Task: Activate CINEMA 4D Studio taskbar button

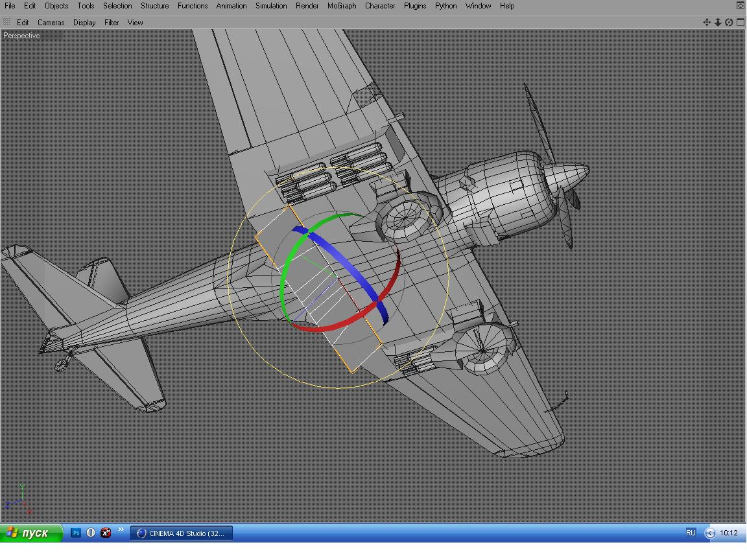Action: (x=182, y=533)
